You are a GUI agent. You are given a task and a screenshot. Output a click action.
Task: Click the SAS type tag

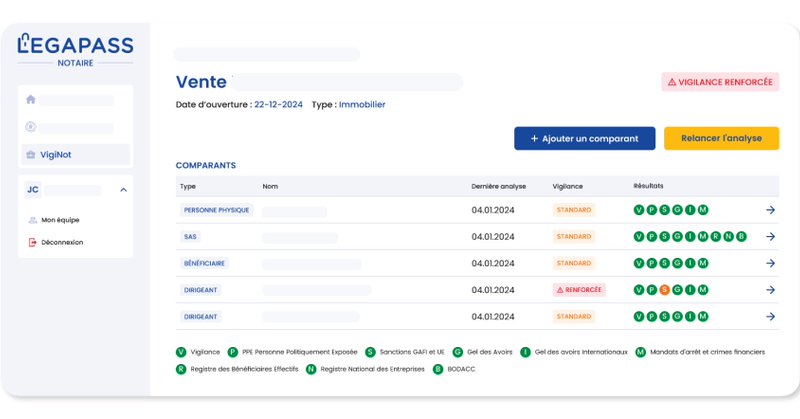(x=190, y=236)
